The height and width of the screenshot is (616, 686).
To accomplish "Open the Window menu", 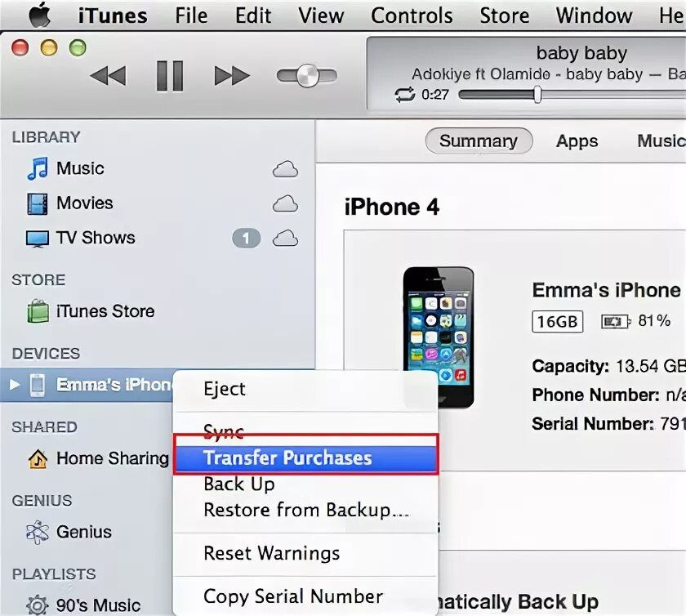I will [x=595, y=16].
